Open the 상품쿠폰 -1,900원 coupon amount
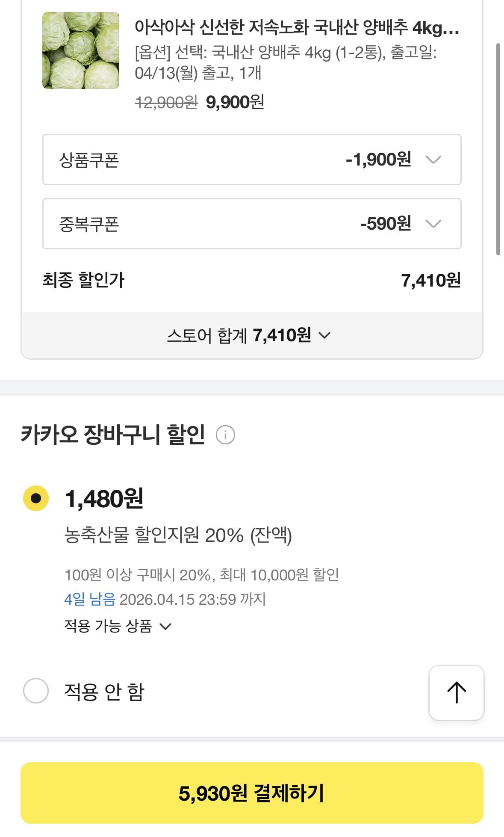The image size is (504, 837). coord(378,160)
